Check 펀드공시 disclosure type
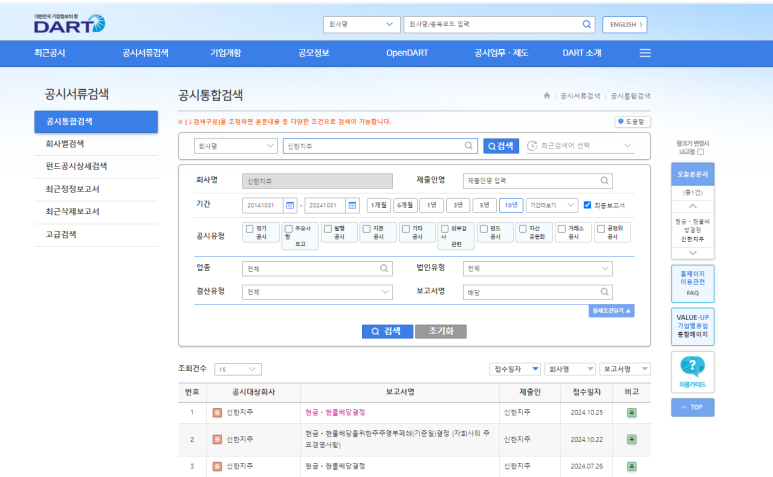The image size is (773, 477). tap(484, 229)
